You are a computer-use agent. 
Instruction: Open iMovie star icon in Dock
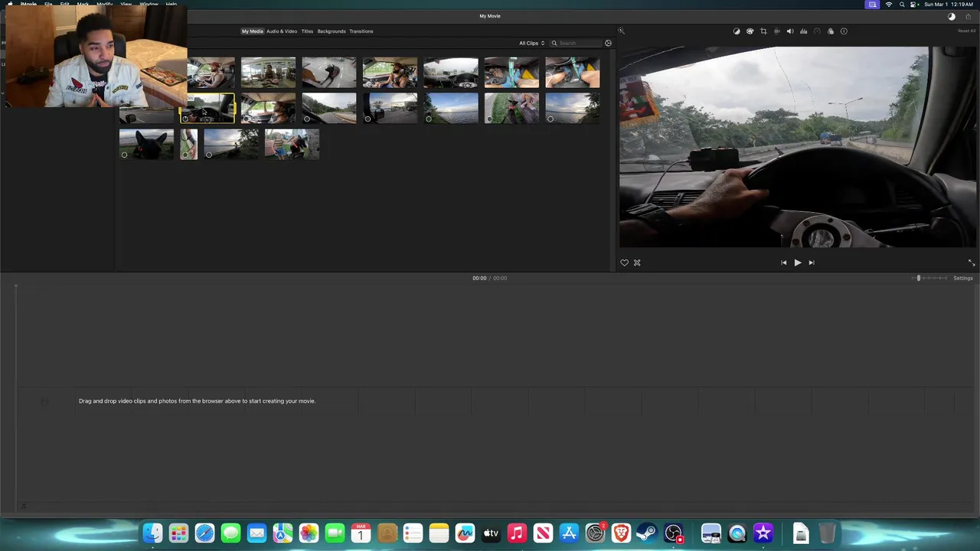[x=763, y=533]
